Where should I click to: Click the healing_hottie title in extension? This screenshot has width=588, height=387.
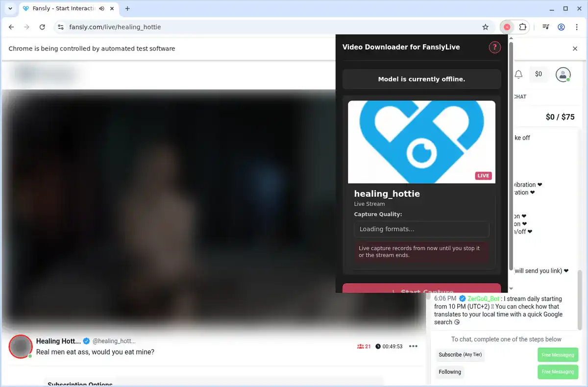tap(387, 193)
